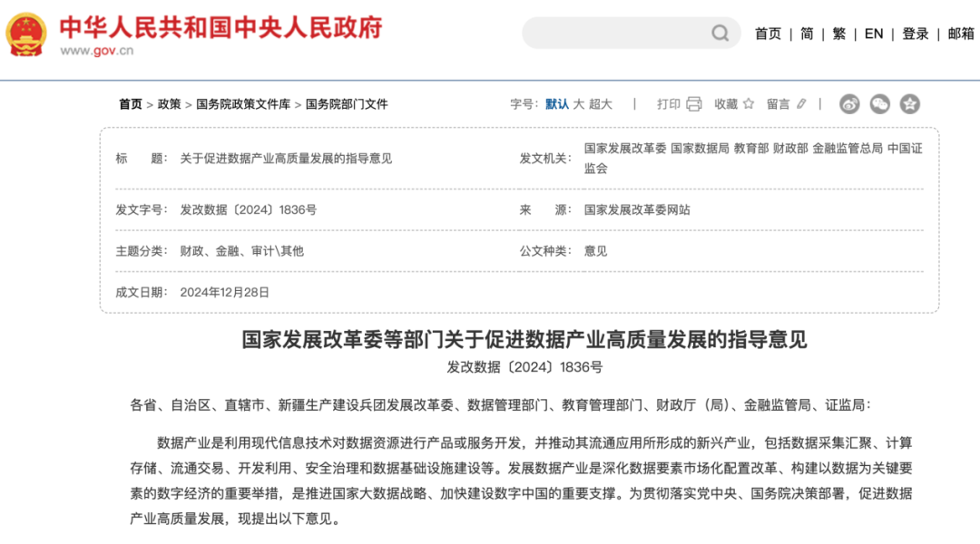Share via the Weibo icon
Screen dimensions: 980x544
pos(849,104)
